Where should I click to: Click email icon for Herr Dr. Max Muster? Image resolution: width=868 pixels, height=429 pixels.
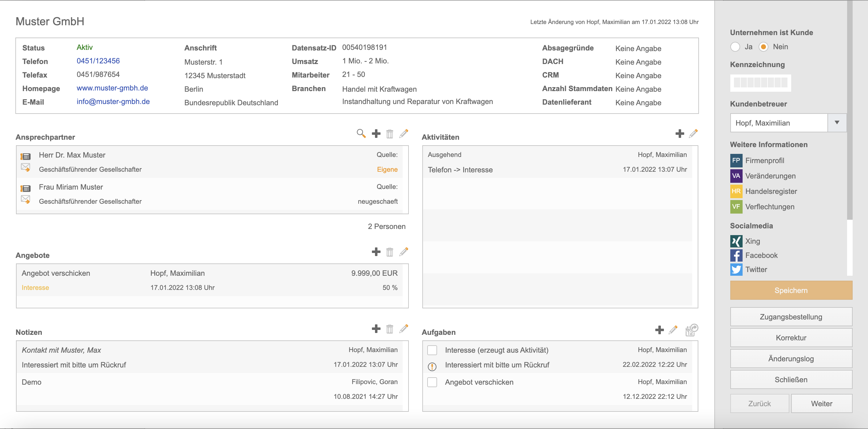pos(26,168)
